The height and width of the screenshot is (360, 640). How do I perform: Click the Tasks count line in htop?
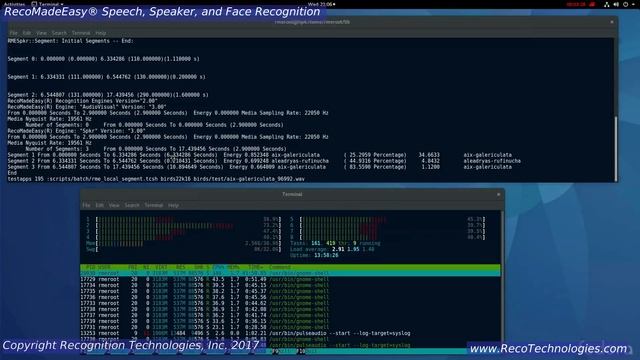(335, 244)
